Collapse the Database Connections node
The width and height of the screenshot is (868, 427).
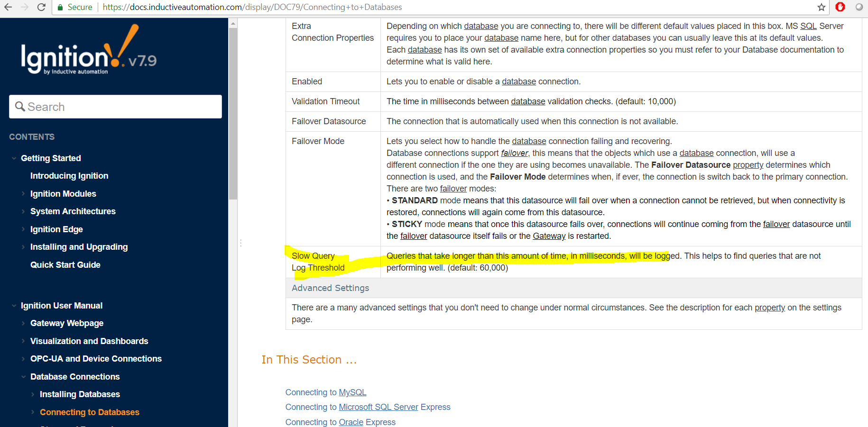[23, 377]
